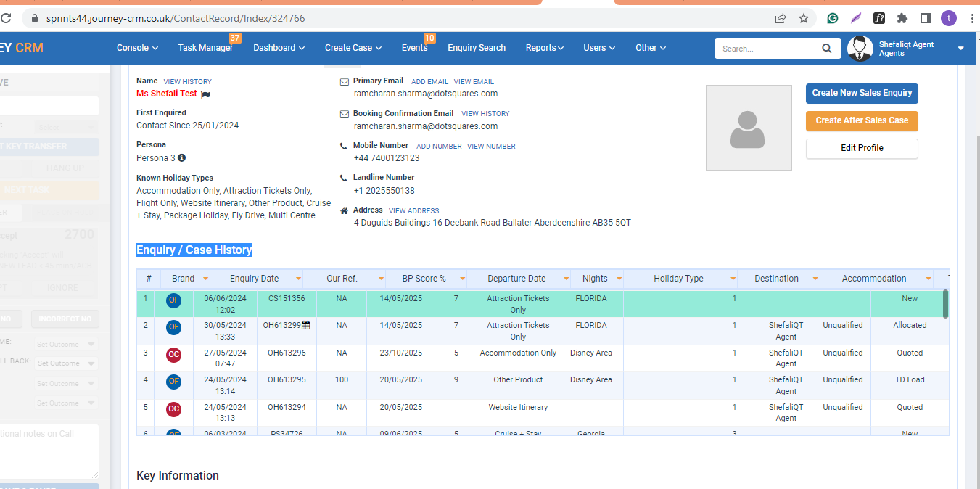This screenshot has height=489, width=980.
Task: Open the browser extensions puzzle icon
Action: 902,18
